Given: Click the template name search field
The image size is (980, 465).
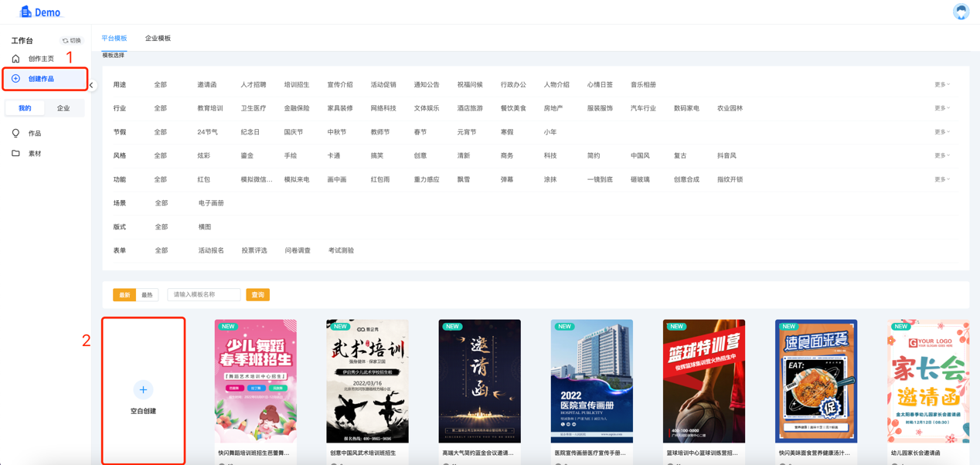Looking at the screenshot, I should point(203,295).
